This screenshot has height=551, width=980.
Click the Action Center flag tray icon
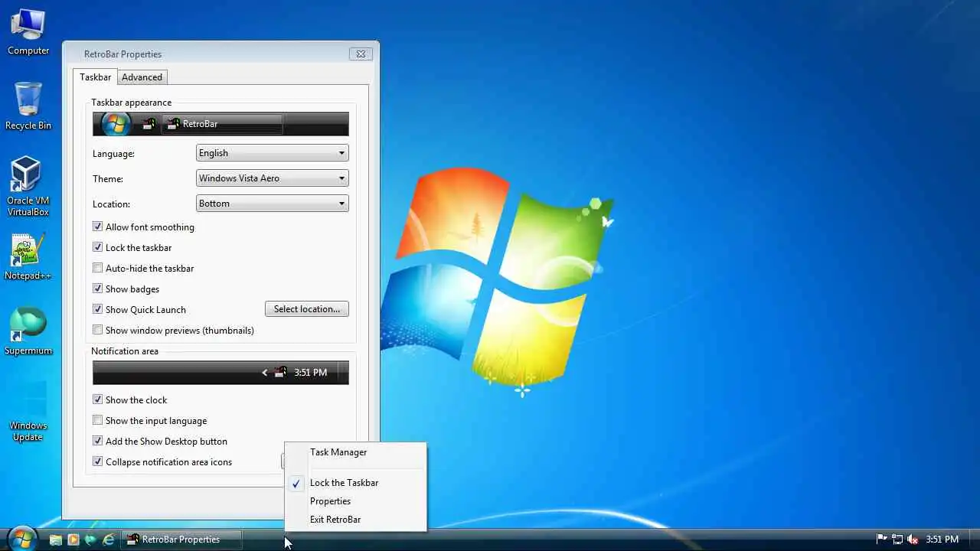pos(881,540)
